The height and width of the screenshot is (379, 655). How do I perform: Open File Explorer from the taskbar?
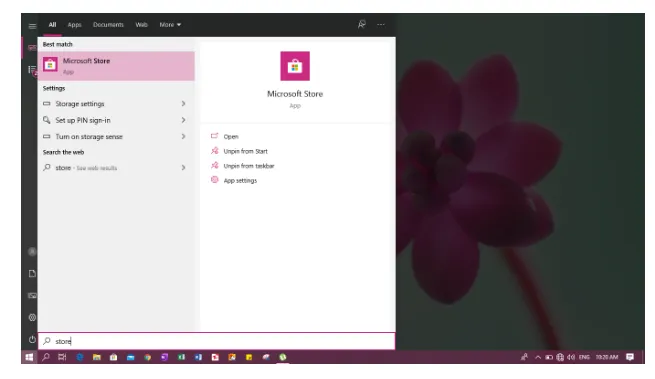[96, 357]
